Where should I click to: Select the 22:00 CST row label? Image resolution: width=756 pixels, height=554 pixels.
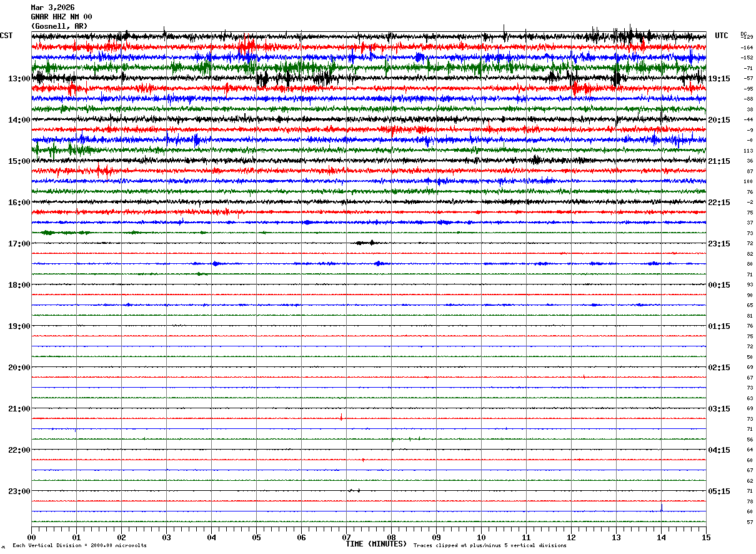[19, 450]
